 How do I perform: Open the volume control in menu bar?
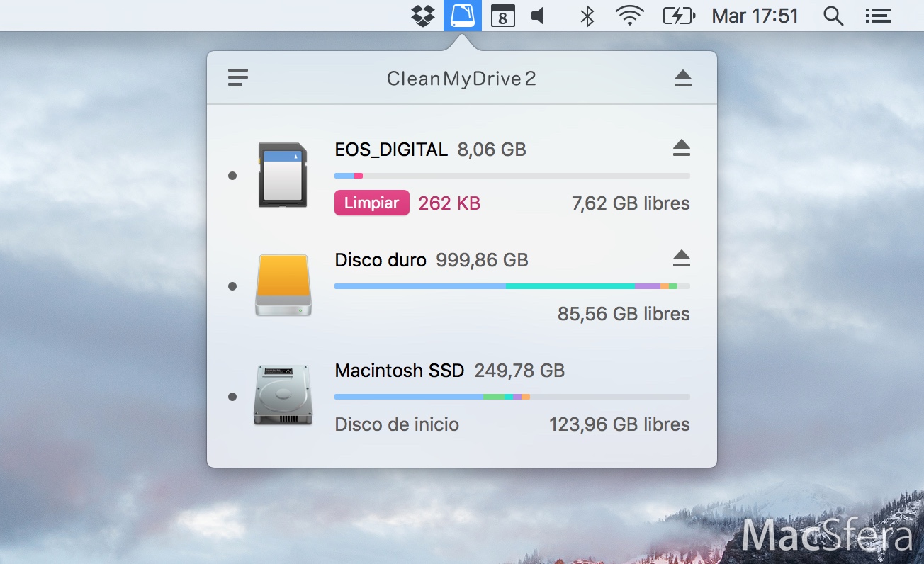click(539, 16)
